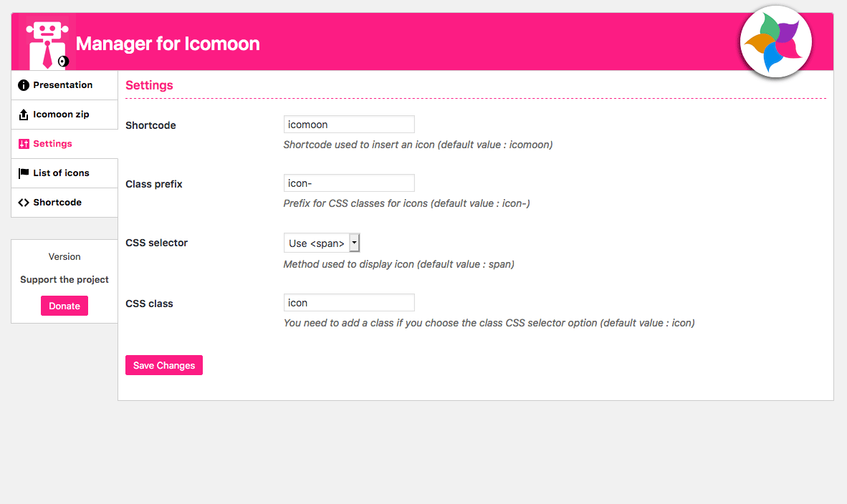Click the Manager for Icomoon title
The image size is (847, 504).
click(x=168, y=44)
